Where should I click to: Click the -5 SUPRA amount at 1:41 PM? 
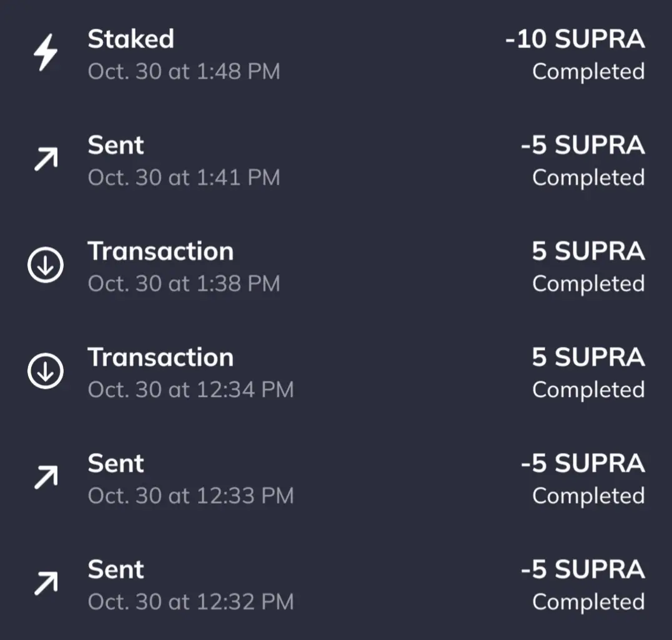pos(582,146)
